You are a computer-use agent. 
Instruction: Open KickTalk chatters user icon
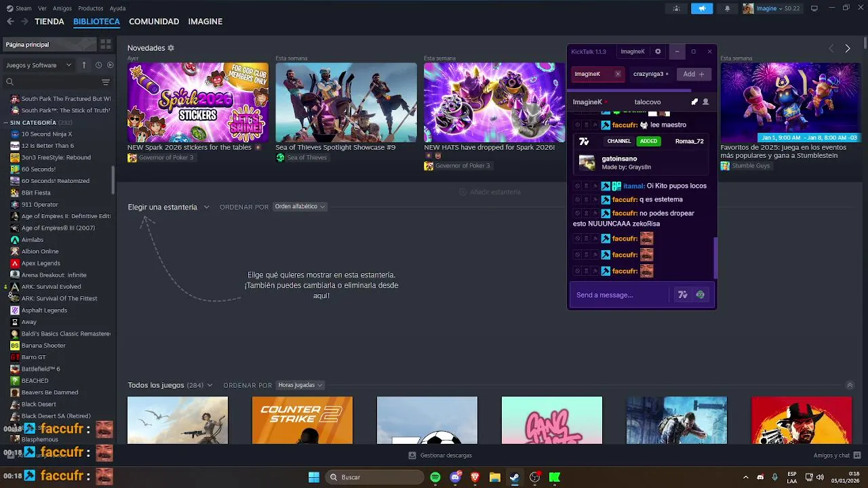pos(706,102)
